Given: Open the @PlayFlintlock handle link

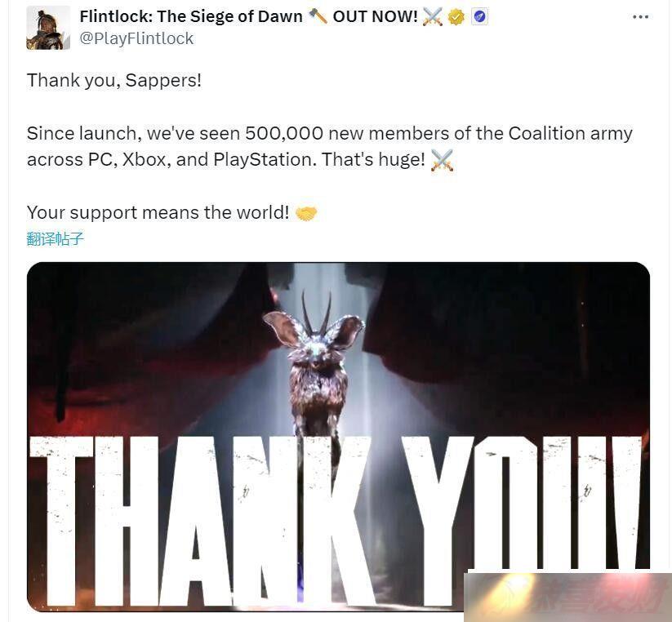Looking at the screenshot, I should coord(136,38).
